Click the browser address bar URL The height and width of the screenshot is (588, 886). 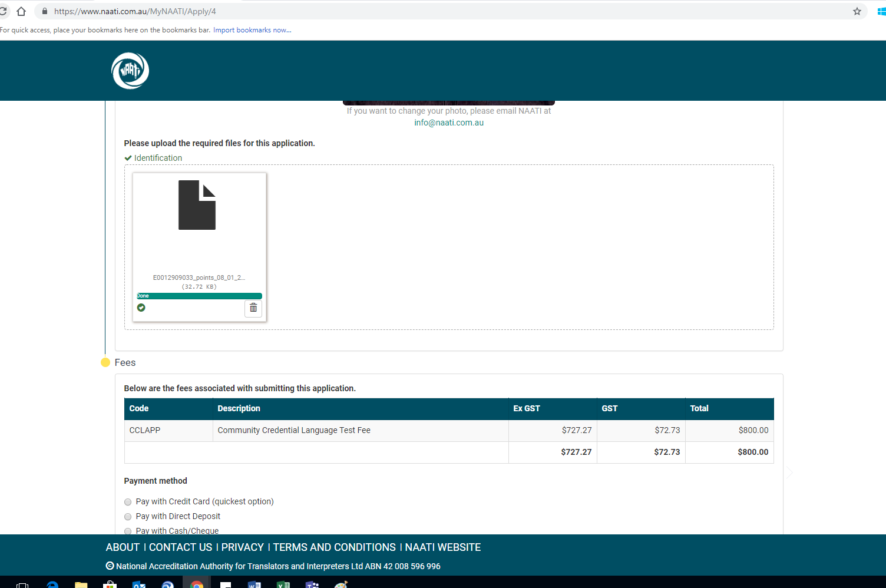pos(135,11)
